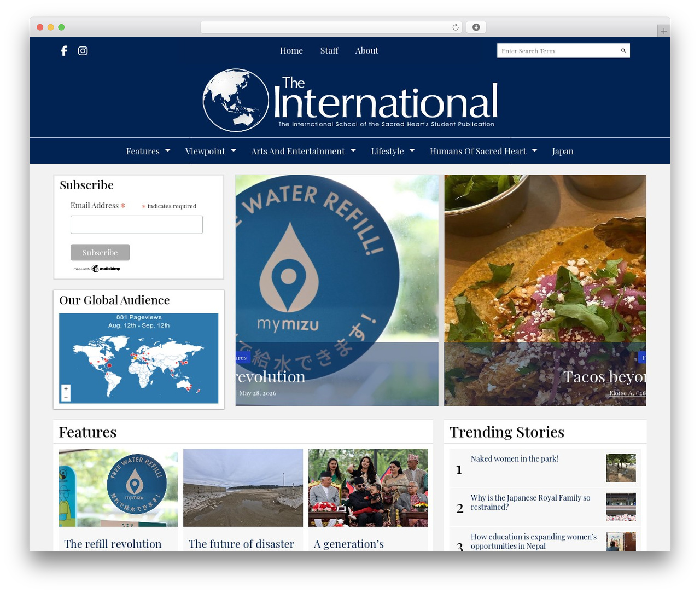
Task: Open the Instagram profile icon
Action: [x=83, y=51]
